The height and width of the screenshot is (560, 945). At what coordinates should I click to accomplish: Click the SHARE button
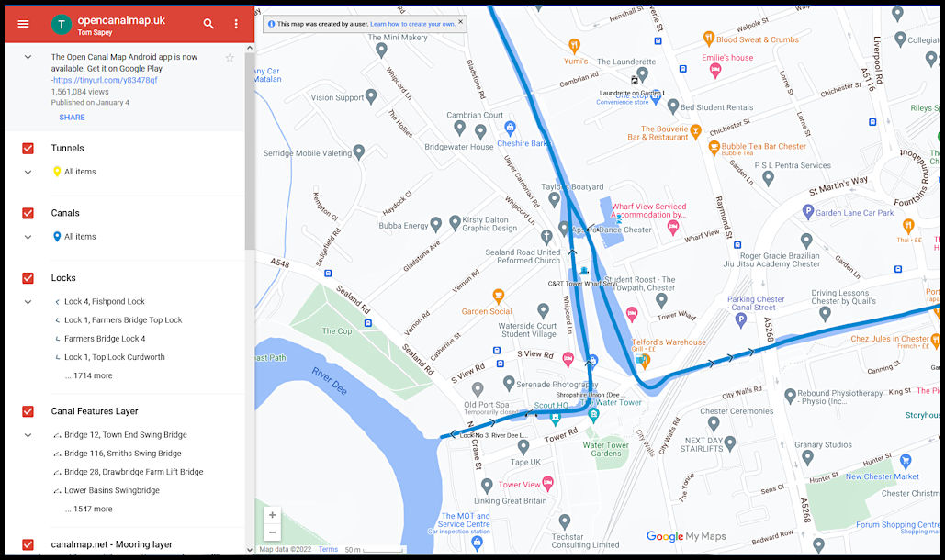pos(72,118)
